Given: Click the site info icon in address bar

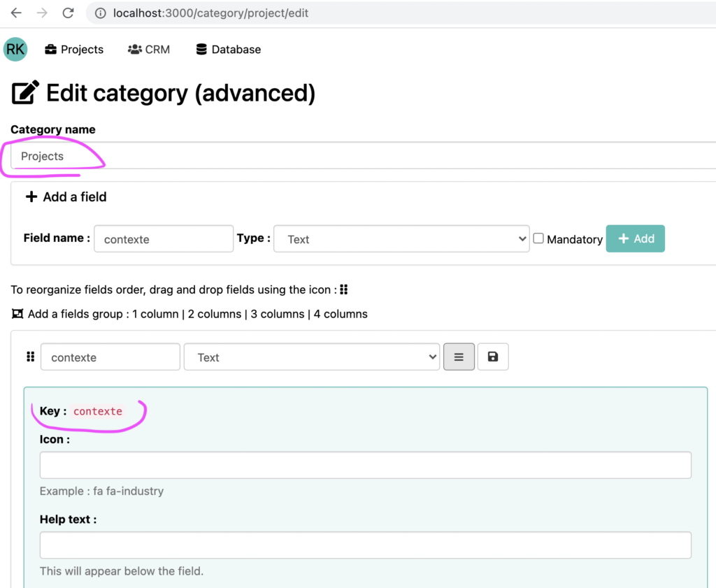Looking at the screenshot, I should [x=101, y=13].
